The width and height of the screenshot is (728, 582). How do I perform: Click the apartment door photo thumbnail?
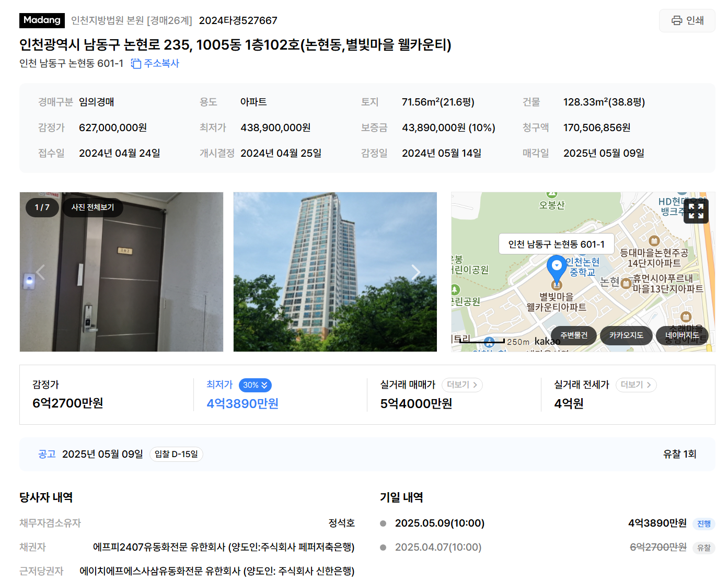(121, 272)
